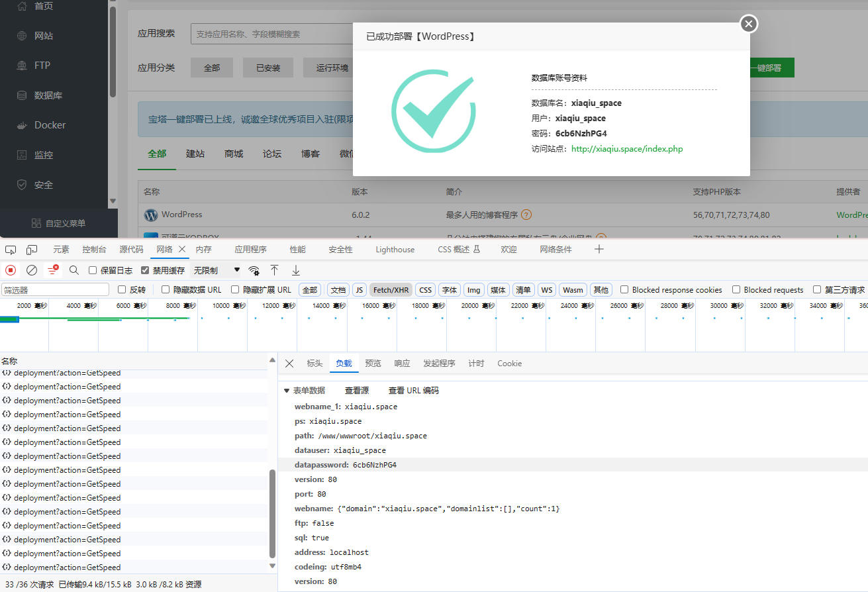Toggle the 反转 checkbox
This screenshot has width=868, height=592.
tap(122, 289)
